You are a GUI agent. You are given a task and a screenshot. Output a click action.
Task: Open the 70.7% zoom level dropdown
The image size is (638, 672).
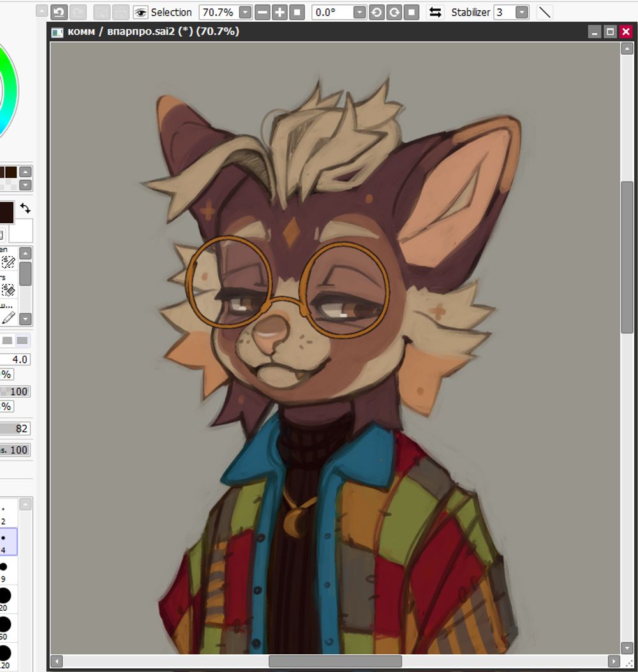[x=245, y=12]
